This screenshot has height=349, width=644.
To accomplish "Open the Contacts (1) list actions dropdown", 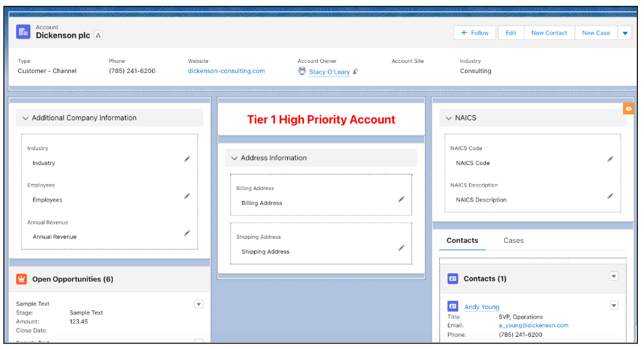I will tap(614, 276).
